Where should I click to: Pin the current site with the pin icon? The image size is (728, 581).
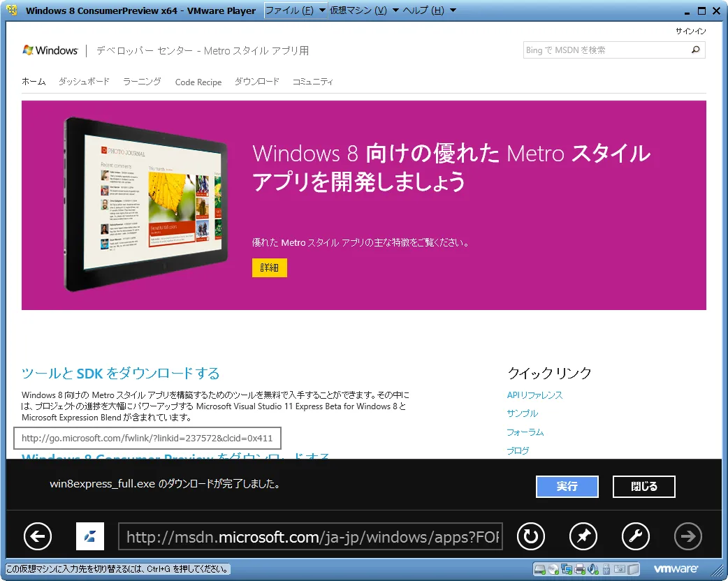click(583, 536)
